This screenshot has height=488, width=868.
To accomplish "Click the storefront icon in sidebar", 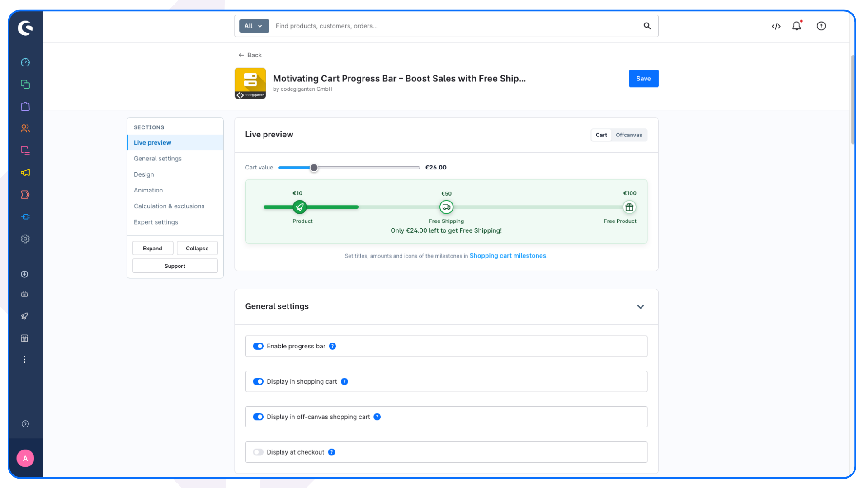I will coord(25,338).
